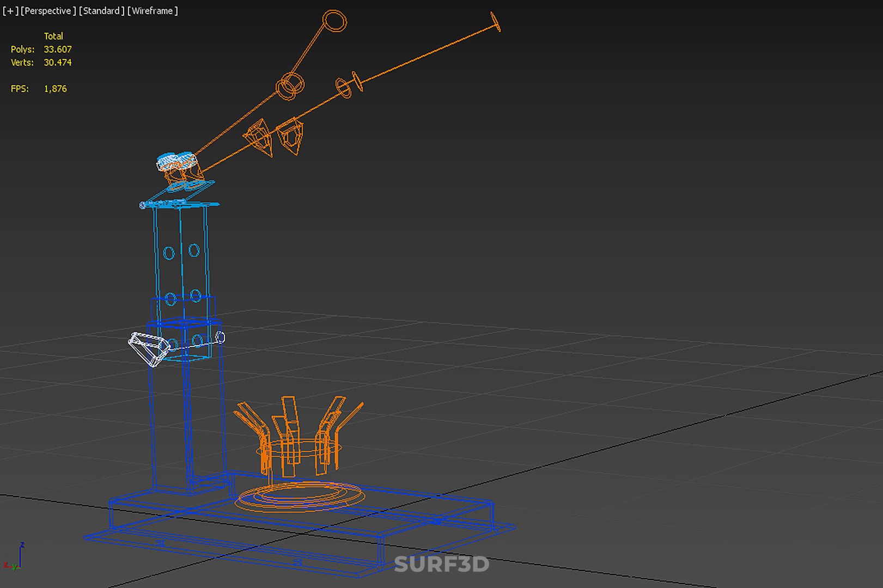Select the orange disc at right rod end

(496, 22)
